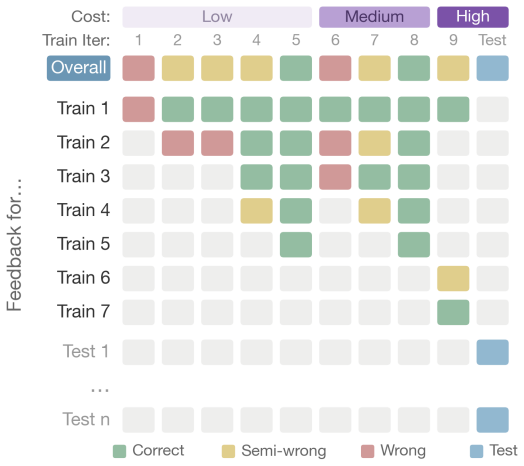Click the blue Overall label
Screen dimensions: 524x466
coord(79,68)
